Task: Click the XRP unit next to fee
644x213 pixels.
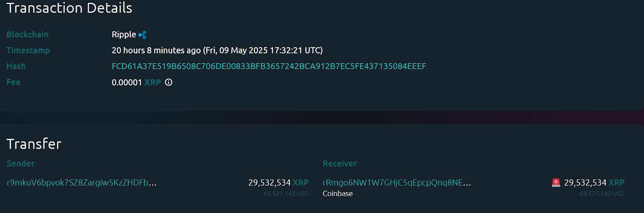Action: pyautogui.click(x=153, y=82)
